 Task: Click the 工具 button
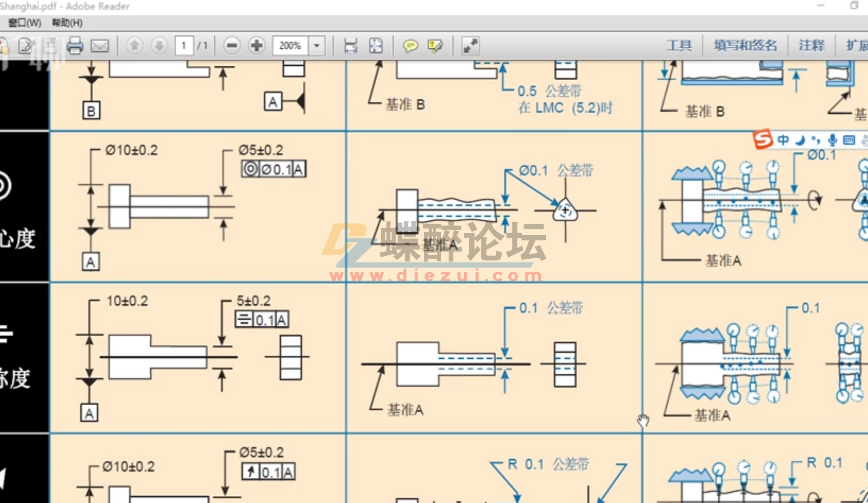[679, 45]
